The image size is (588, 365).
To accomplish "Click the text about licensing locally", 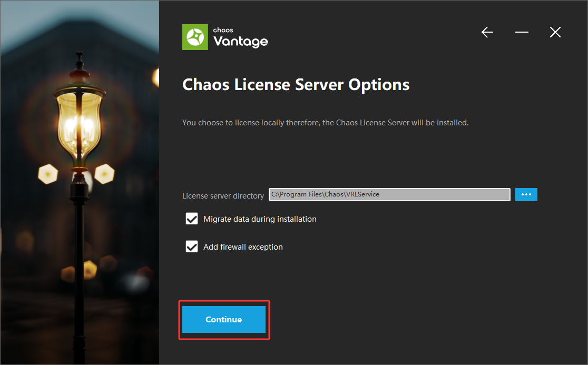I will click(325, 123).
